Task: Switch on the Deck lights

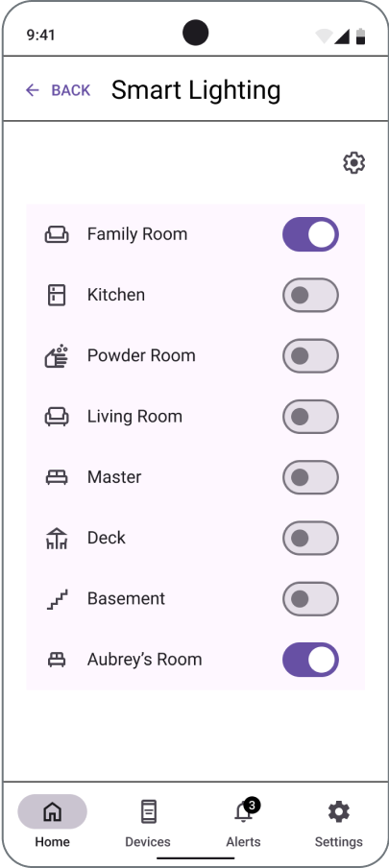Action: click(310, 538)
